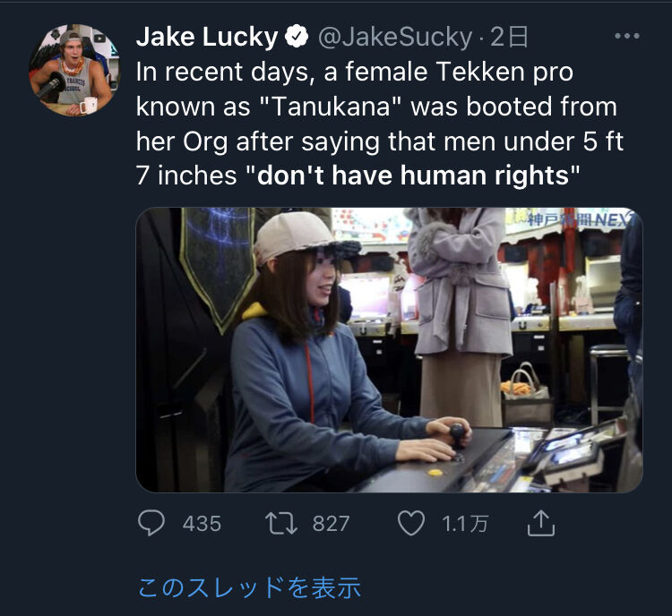The width and height of the screenshot is (672, 616).
Task: Click the bold "don't have human rights" text
Action: point(413,175)
